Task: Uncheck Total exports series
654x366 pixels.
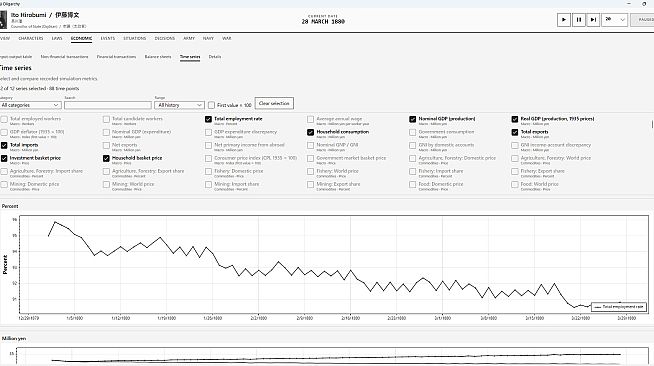Action: click(x=515, y=133)
